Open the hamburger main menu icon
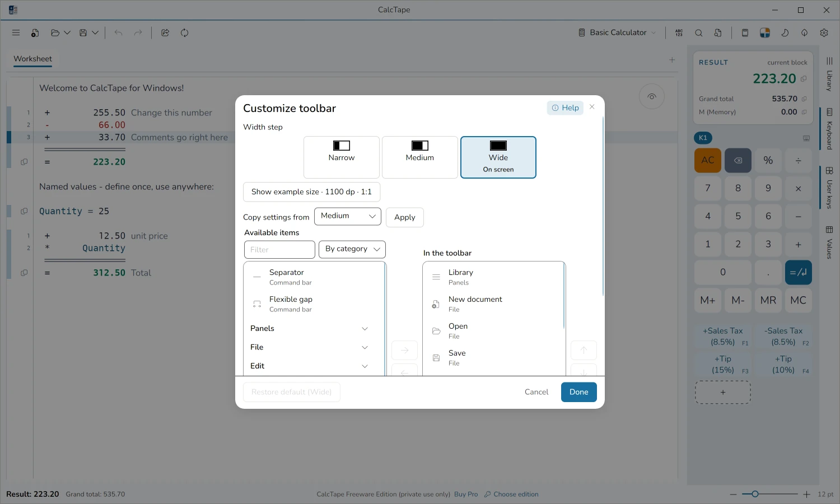 click(16, 32)
